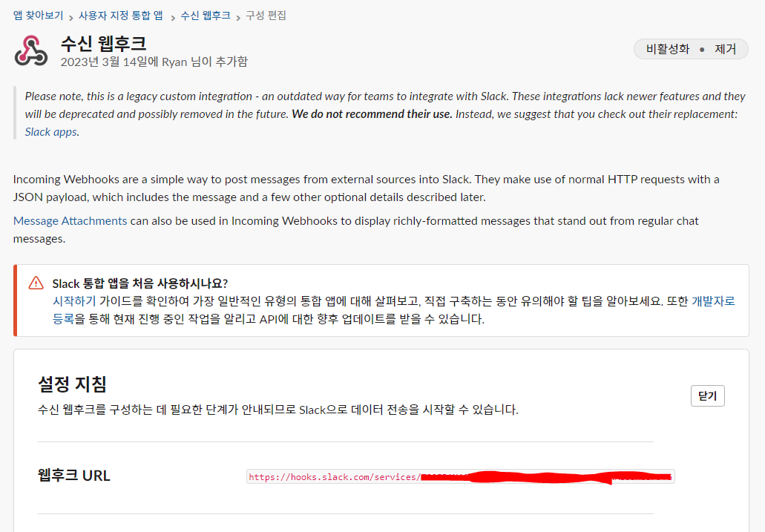
Task: Click the 구성 편집 breadcrumb text
Action: coord(266,16)
